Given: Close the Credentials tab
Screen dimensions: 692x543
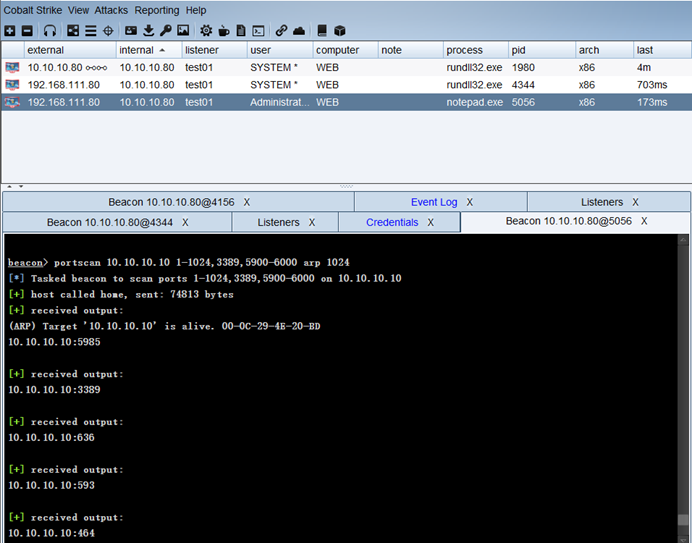Looking at the screenshot, I should click(x=430, y=222).
